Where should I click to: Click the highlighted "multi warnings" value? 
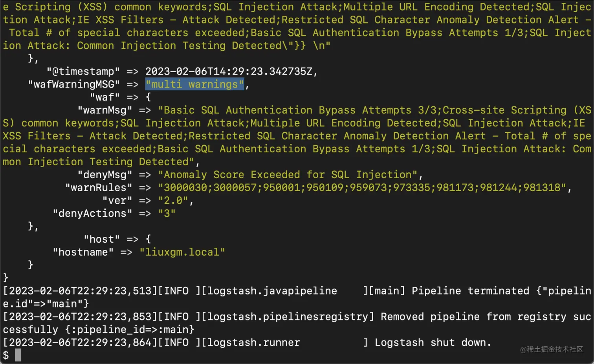(195, 84)
